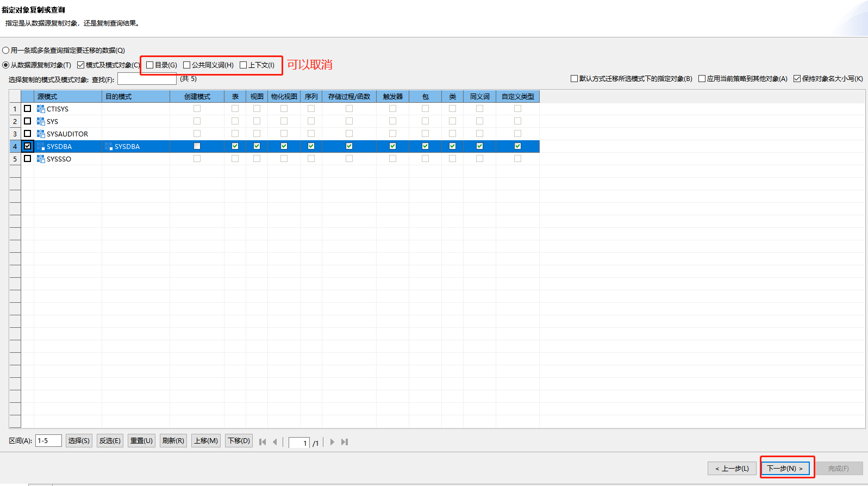Toggle package checkbox in SYSDBA row

tap(425, 146)
